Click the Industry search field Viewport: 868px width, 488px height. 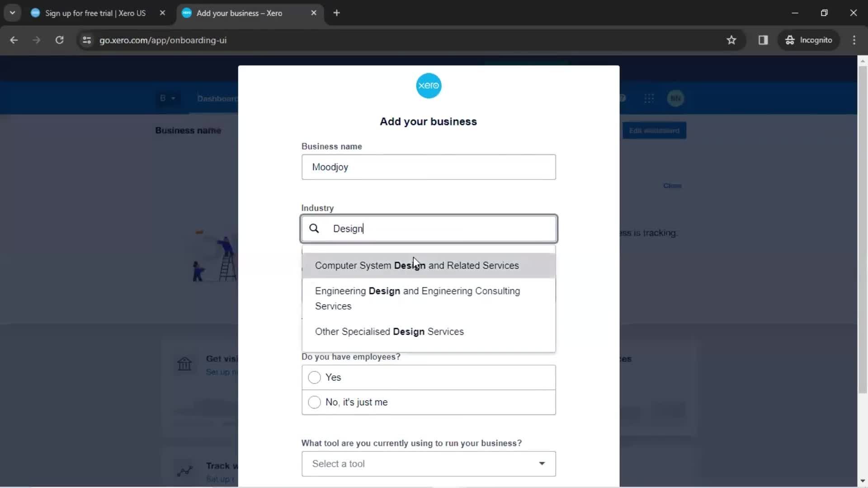(428, 229)
